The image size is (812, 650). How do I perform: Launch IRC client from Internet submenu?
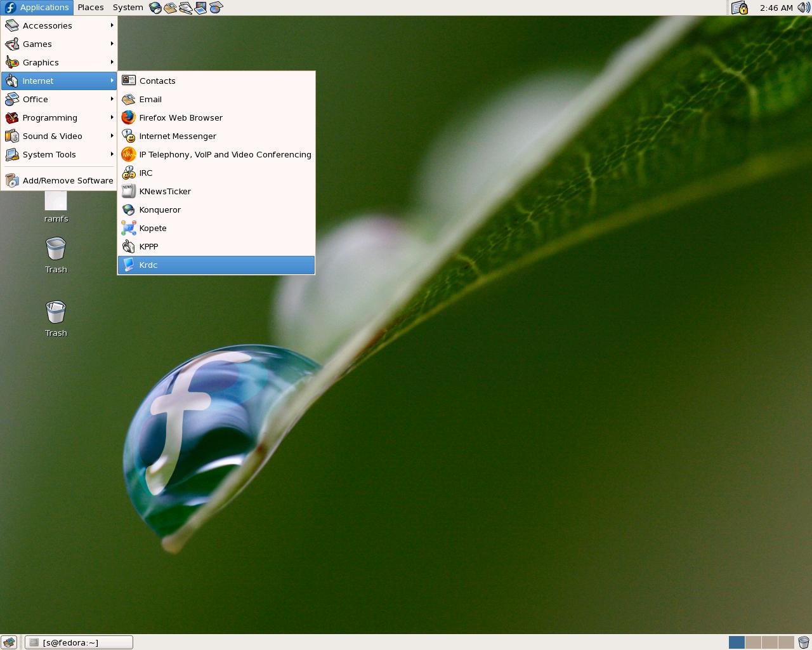click(x=216, y=173)
